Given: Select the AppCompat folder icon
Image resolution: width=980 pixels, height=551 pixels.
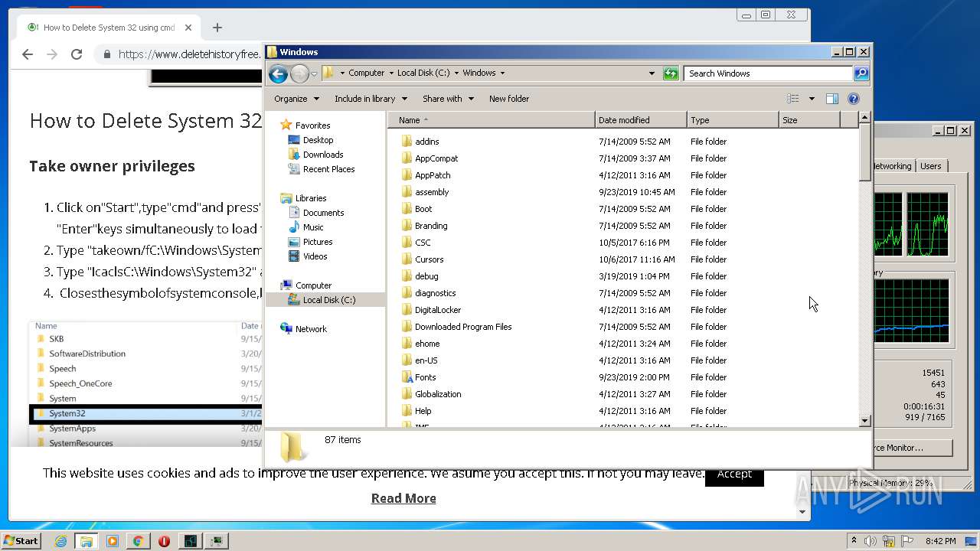Looking at the screenshot, I should point(407,158).
